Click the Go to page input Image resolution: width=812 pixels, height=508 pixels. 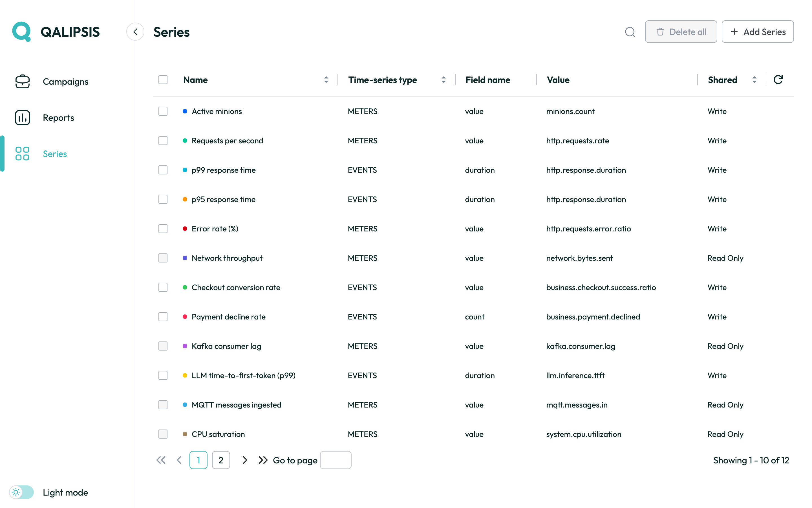[336, 460]
